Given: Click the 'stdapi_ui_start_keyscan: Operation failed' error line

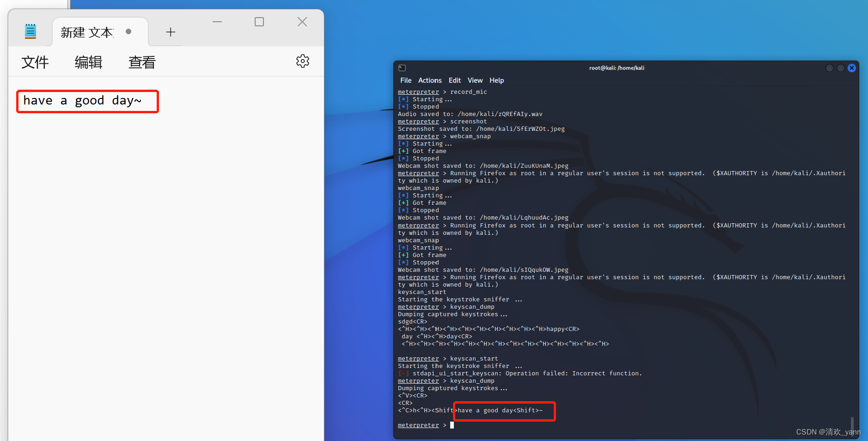Looking at the screenshot, I should [520, 374].
